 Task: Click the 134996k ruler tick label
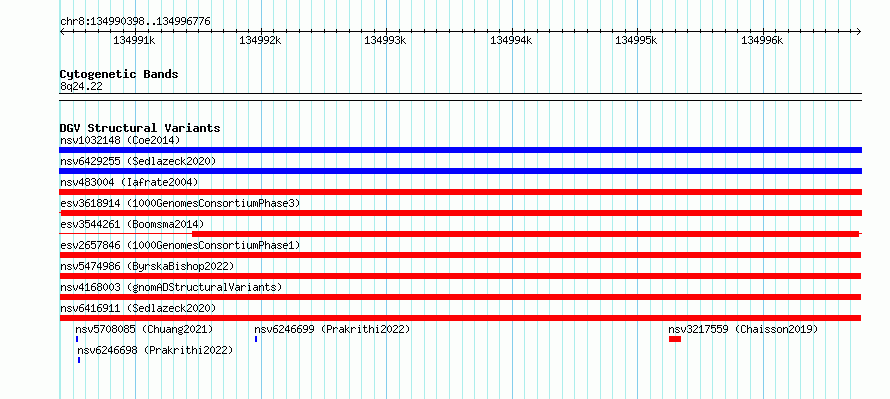pyautogui.click(x=762, y=41)
